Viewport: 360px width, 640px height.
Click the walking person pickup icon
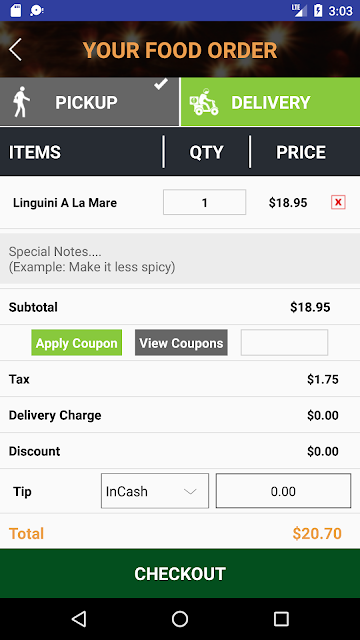tap(21, 102)
